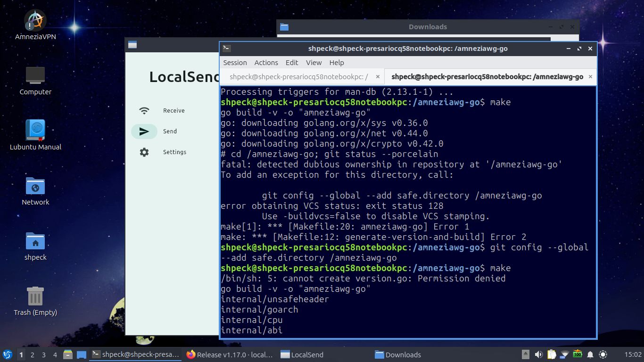Click the 'internal/cpu' terminal line
Image resolution: width=644 pixels, height=362 pixels.
252,320
